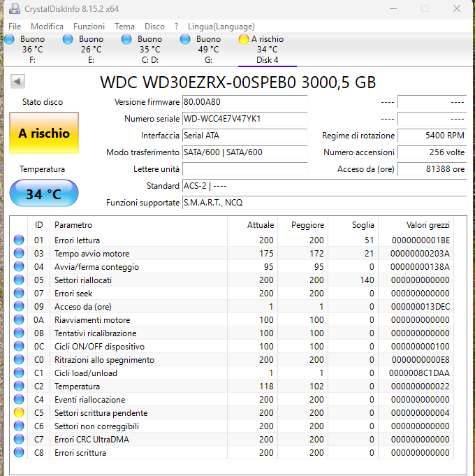Click the empty Lettere unità field
Screen dimensions: 475x476
244,169
